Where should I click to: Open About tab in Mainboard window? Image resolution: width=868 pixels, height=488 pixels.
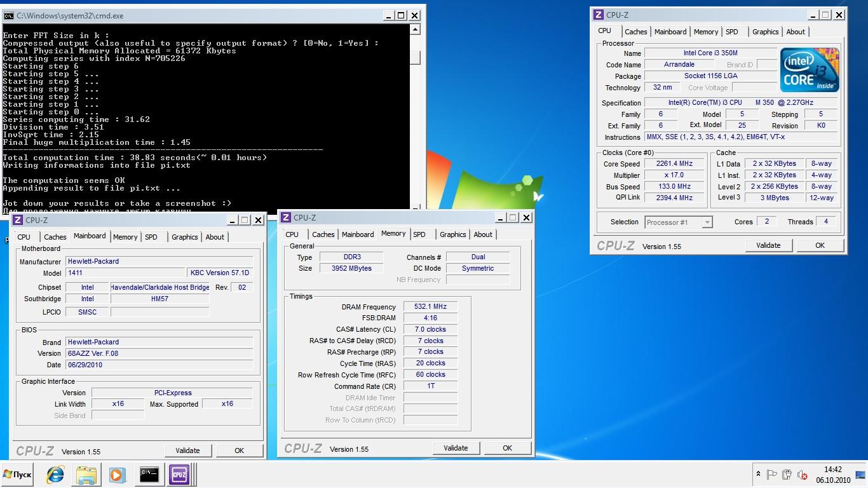coord(215,237)
